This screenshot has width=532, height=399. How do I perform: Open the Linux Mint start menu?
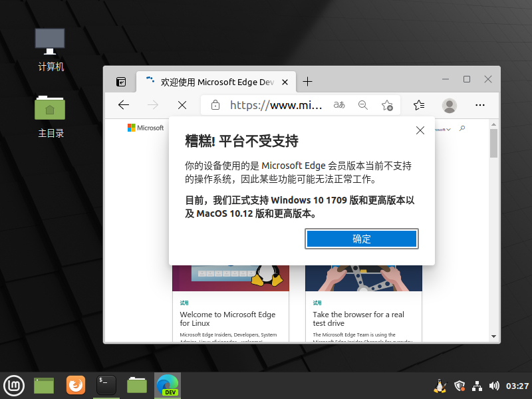click(x=14, y=386)
